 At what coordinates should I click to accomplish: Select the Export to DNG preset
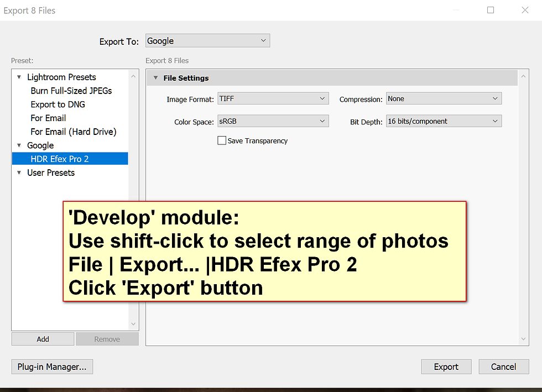[x=58, y=104]
